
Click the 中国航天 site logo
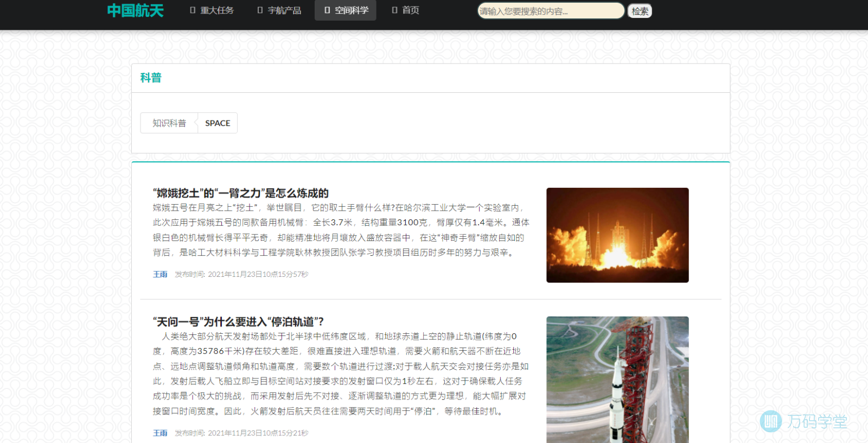click(x=135, y=11)
